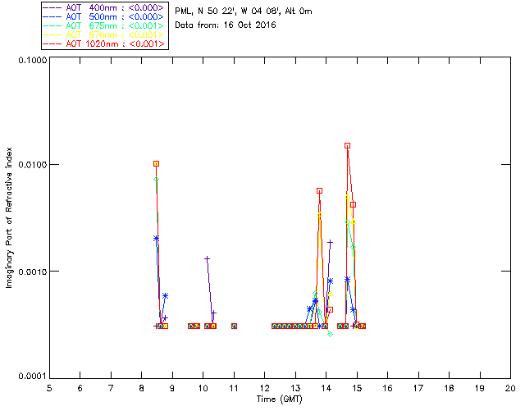Click the red dash sample for AOT 1020nm
The height and width of the screenshot is (420, 525).
[52, 43]
